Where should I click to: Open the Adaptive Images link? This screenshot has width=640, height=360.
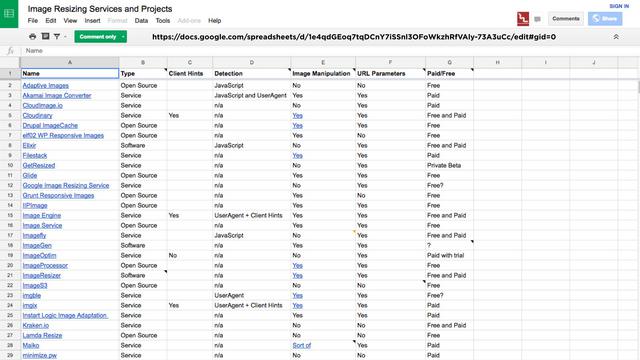(46, 85)
